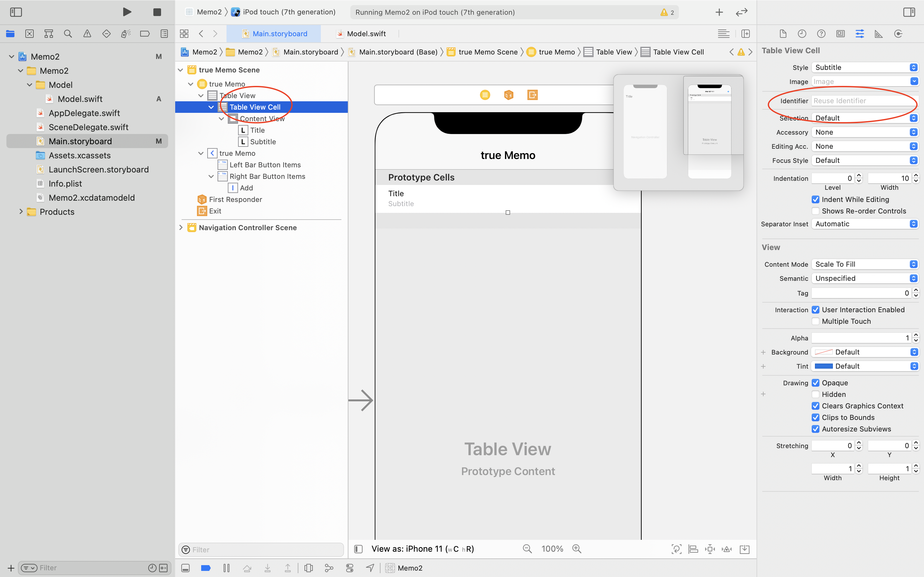Zoom in the storyboard canvas

(x=577, y=549)
